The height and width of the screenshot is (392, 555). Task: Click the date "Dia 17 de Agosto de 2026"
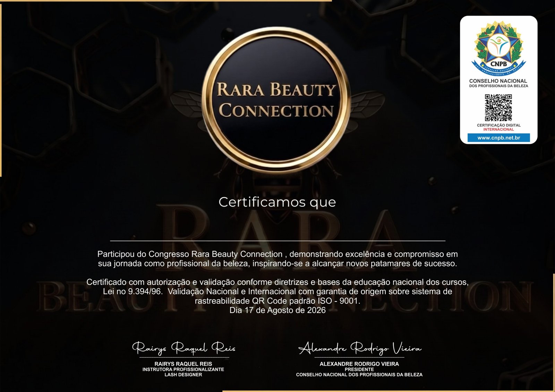277,310
